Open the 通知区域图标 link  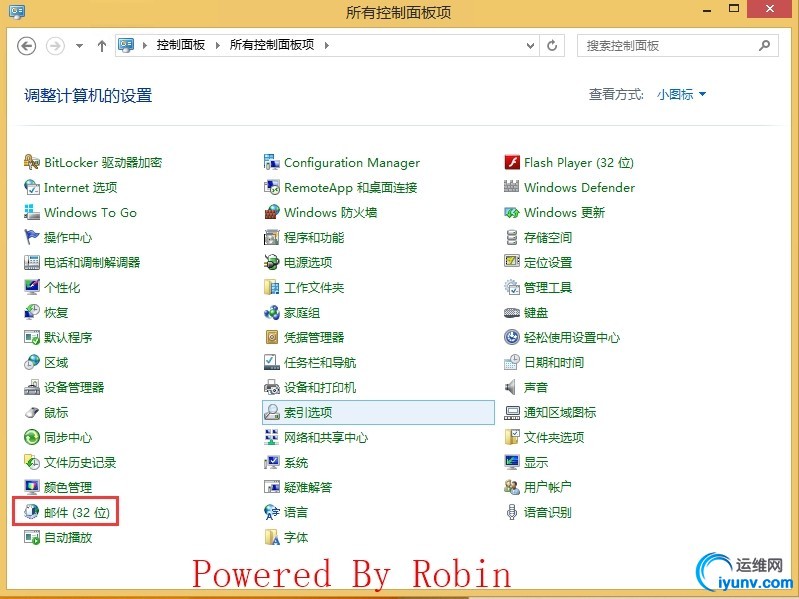click(x=560, y=413)
